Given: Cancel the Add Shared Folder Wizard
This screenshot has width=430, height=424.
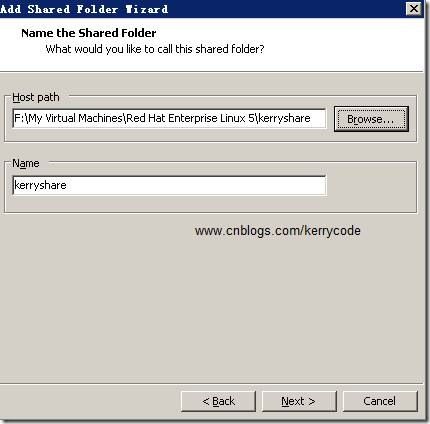Looking at the screenshot, I should [x=380, y=401].
